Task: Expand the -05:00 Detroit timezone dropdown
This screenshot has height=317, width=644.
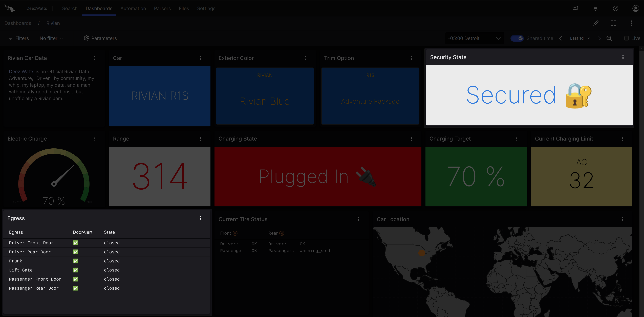Action: coord(474,38)
